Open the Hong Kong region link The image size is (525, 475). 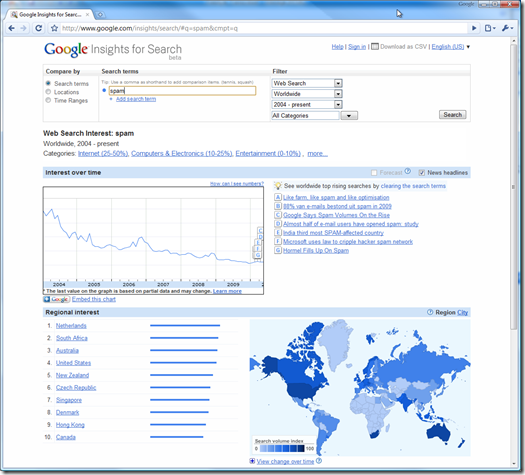(70, 425)
